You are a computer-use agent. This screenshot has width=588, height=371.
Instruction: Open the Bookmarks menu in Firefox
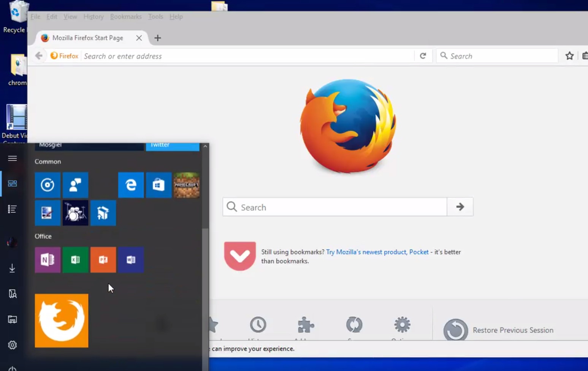point(126,16)
